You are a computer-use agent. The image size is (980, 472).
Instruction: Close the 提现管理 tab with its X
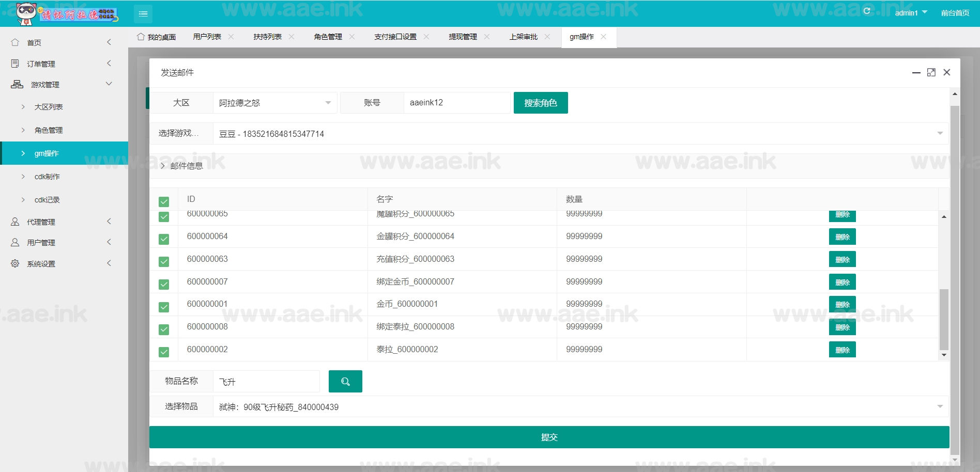pyautogui.click(x=487, y=37)
